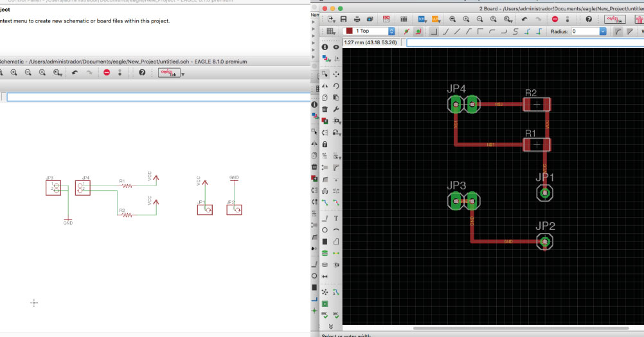Viewport: 644px width, 337px height.
Task: Select the Dimension tool in Board toolbar
Action: pyautogui.click(x=325, y=276)
